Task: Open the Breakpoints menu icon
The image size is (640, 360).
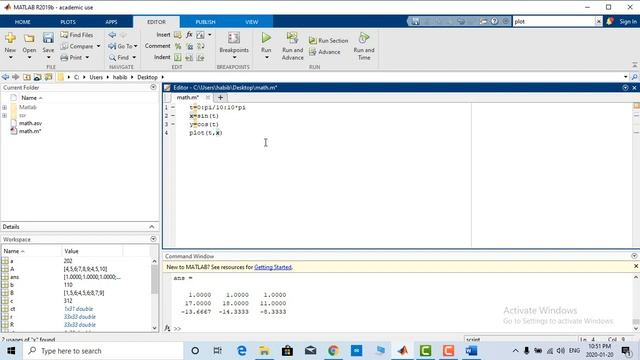Action: pos(234,38)
